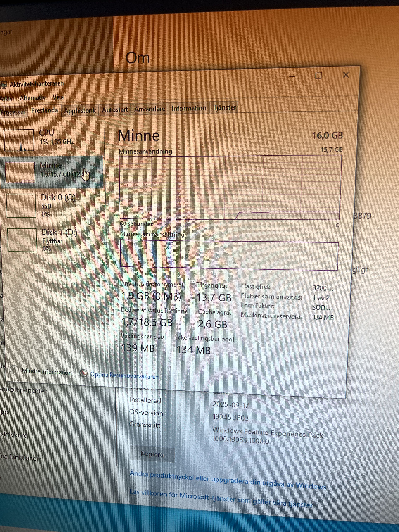Screen dimensions: 399x532
Task: Open the Arkiv menu
Action: (6, 98)
